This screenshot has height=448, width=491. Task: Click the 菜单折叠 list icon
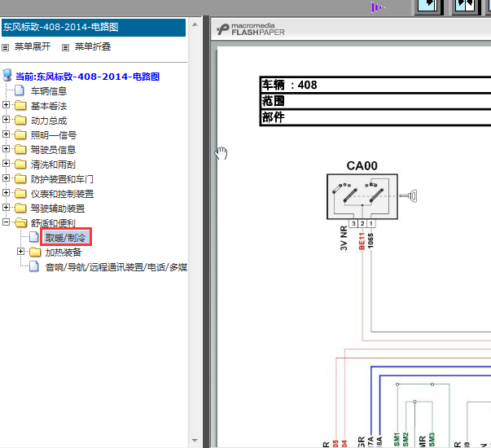[65, 47]
